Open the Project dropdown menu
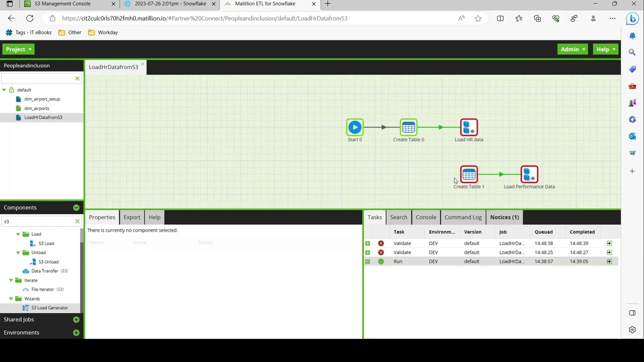The image size is (644, 362). coord(19,49)
